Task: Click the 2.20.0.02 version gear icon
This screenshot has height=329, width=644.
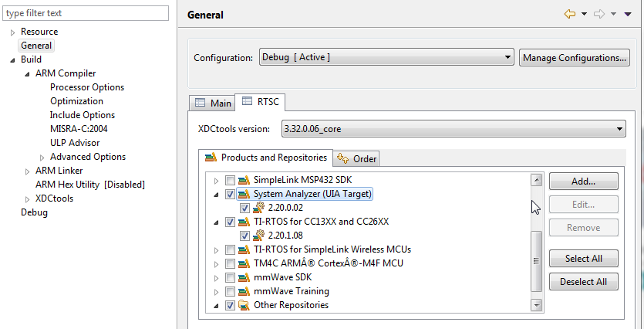Action: [x=259, y=208]
